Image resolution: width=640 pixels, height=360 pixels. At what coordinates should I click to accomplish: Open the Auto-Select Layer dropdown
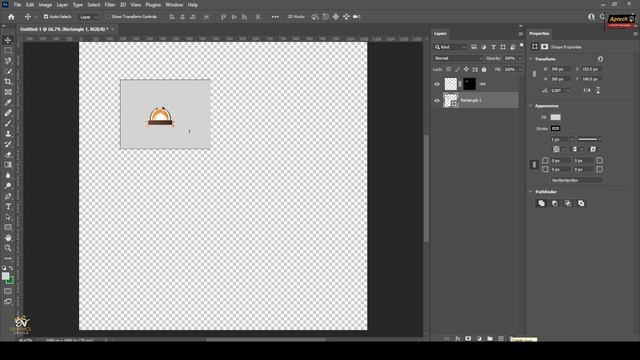(x=89, y=17)
